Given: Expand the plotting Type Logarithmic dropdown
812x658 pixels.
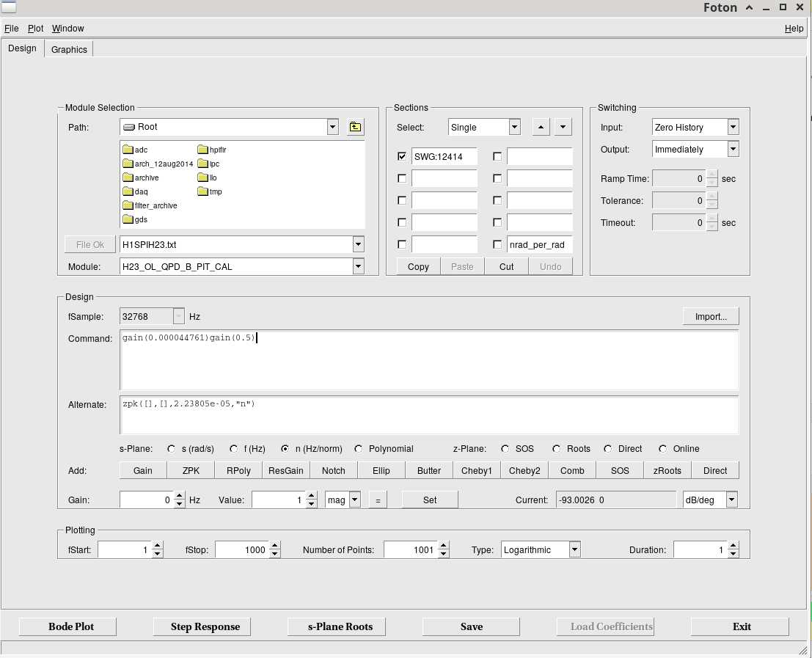Looking at the screenshot, I should (575, 549).
